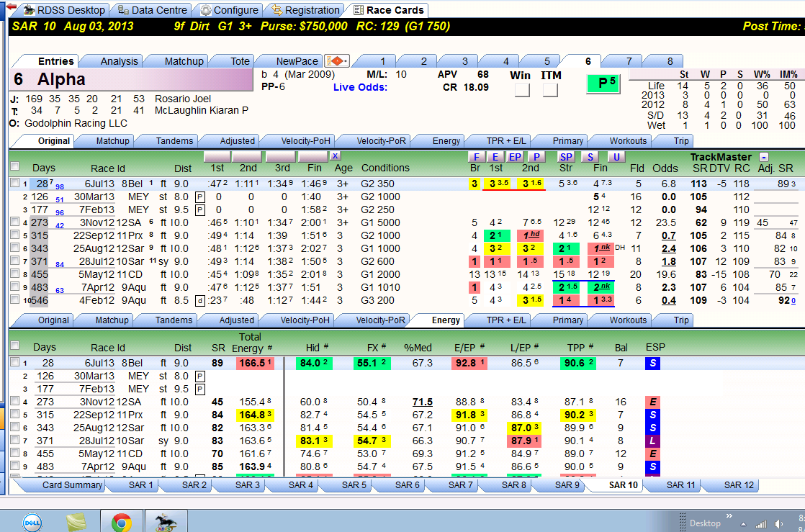The height and width of the screenshot is (532, 805).
Task: Click the d marker on 4Feb12 Aqu row
Action: (x=200, y=300)
